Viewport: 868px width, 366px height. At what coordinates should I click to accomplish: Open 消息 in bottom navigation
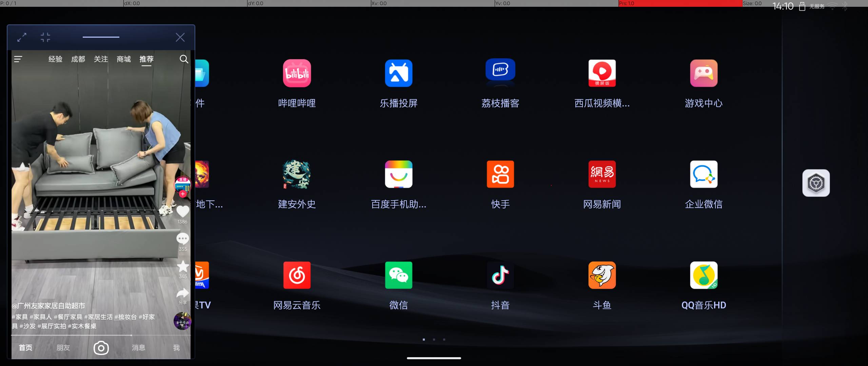(138, 348)
